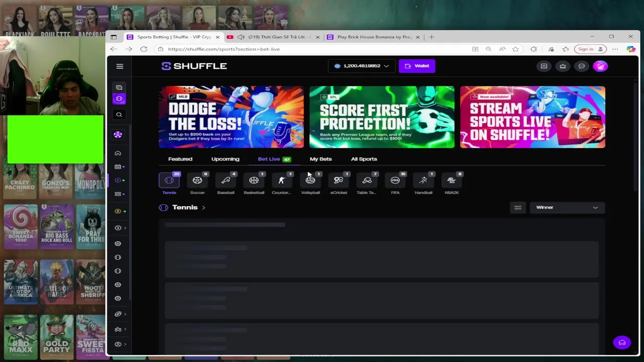Switch to Sports mode in sidebar

pos(119,99)
